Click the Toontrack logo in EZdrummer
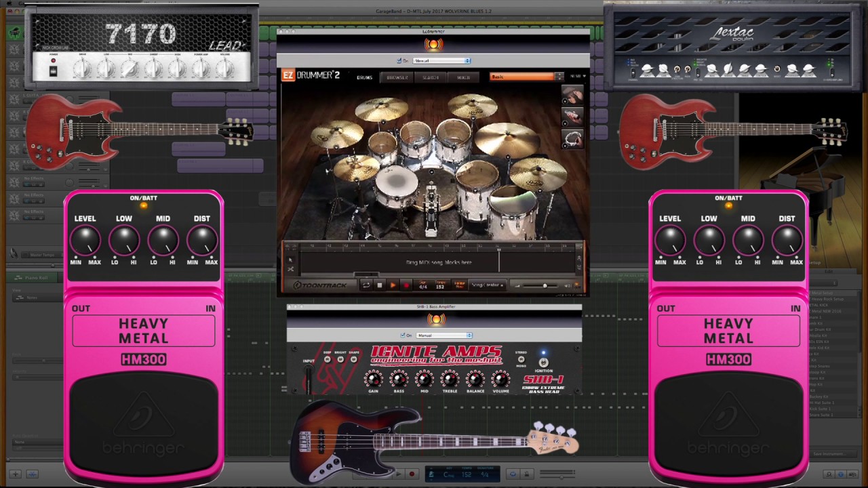Viewport: 868px width, 488px height. point(321,285)
